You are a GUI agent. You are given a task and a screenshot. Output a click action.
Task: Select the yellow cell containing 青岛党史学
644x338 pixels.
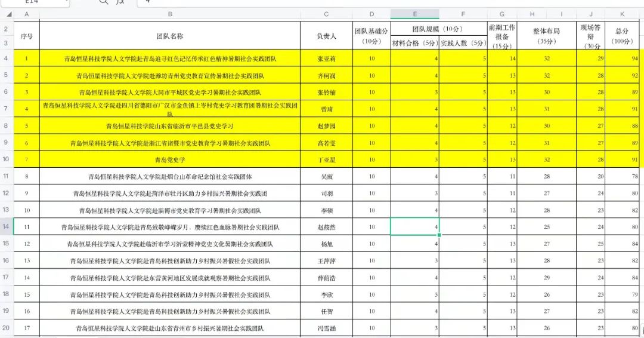pos(170,159)
